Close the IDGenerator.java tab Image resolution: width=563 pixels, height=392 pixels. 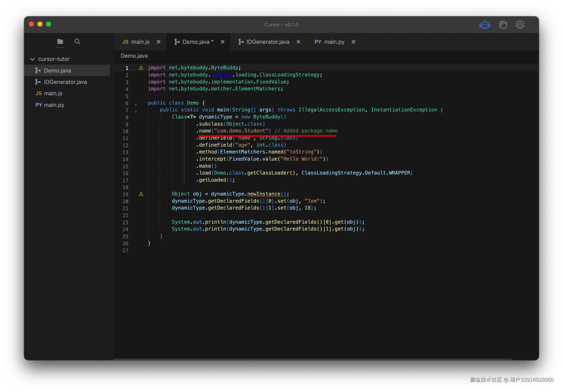[x=298, y=42]
